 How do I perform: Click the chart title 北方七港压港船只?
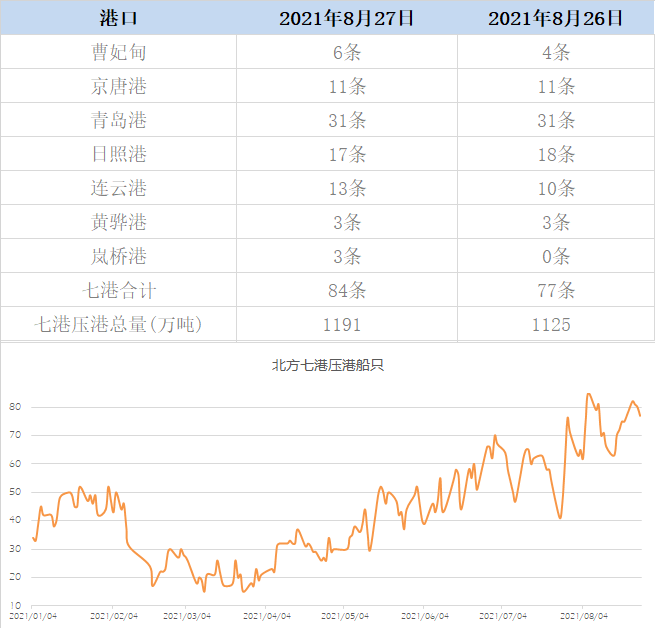pos(328,365)
